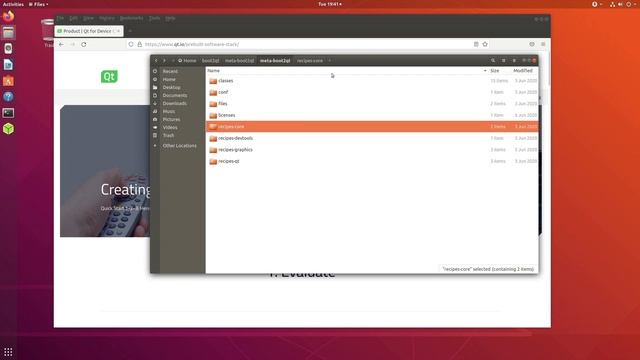Screen dimensions: 640x360
Task: Select the licenses folder
Action: (x=372, y=115)
